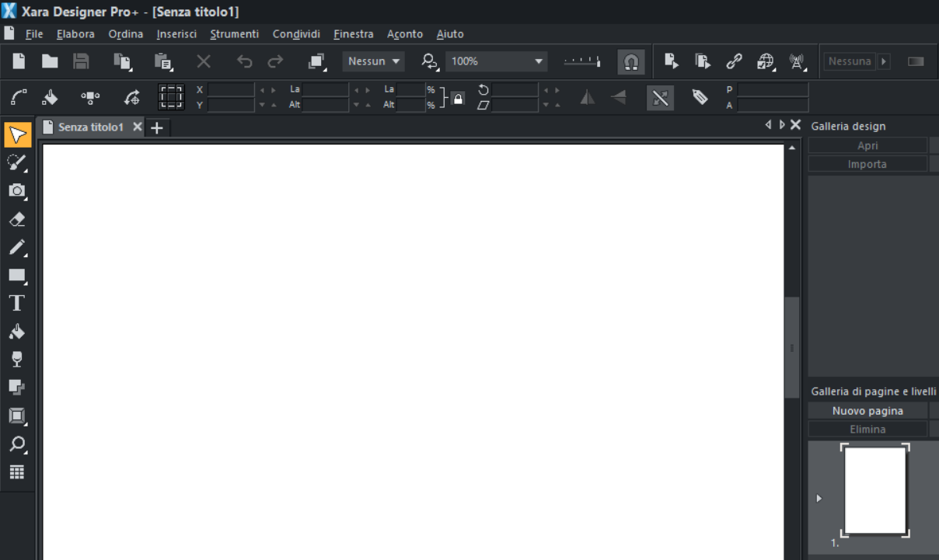
Task: Toggle the snap magnet button
Action: tap(630, 61)
